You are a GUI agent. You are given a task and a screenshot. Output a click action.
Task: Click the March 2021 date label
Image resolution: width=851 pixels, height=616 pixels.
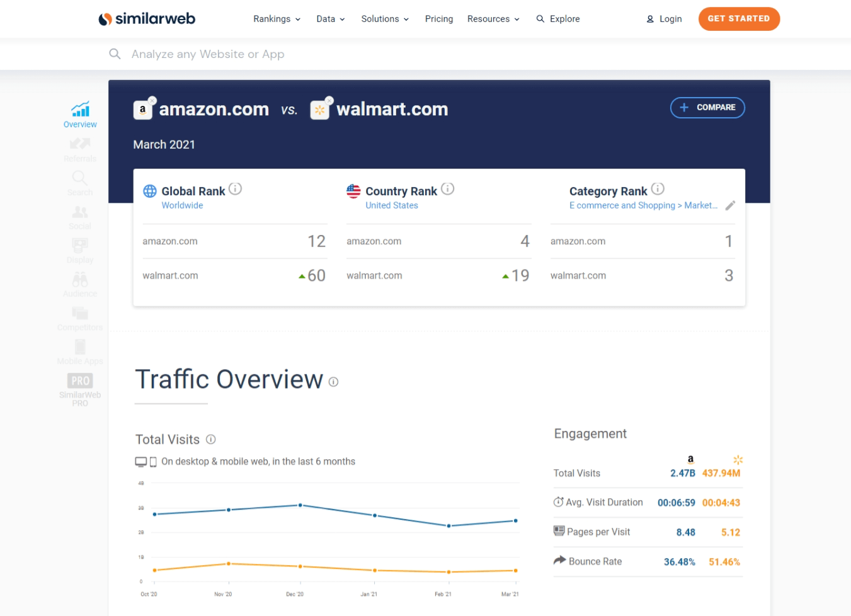164,144
